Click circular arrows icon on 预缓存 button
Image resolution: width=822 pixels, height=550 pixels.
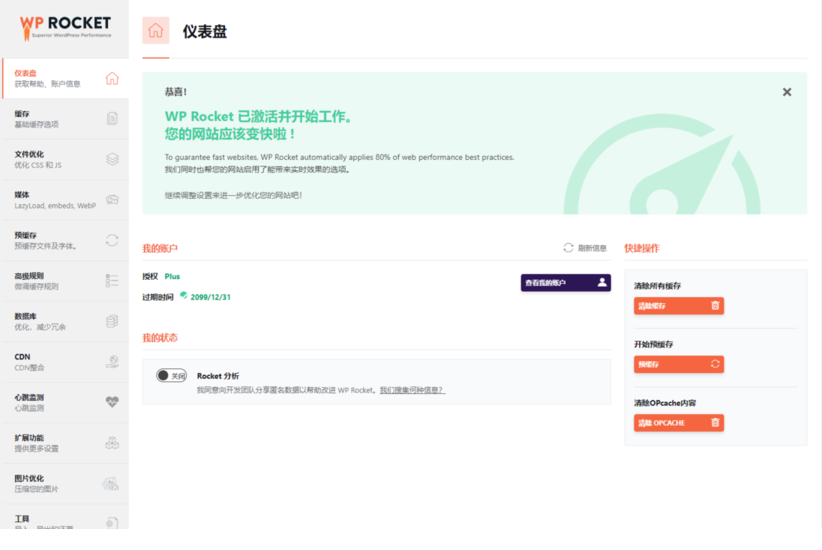point(715,364)
